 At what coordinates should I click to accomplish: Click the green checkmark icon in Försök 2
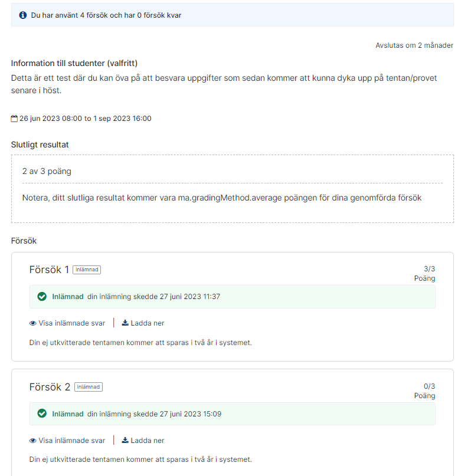[x=42, y=413]
